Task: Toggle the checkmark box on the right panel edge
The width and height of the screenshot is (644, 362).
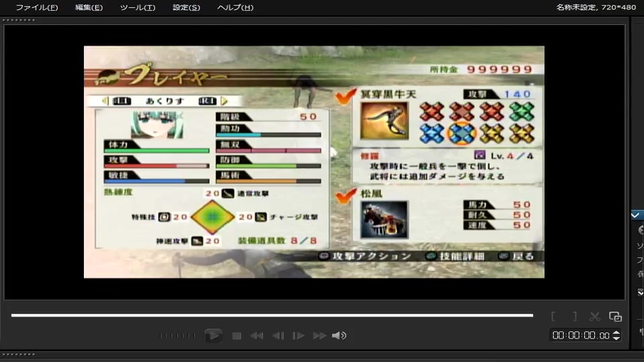Action: [636, 215]
